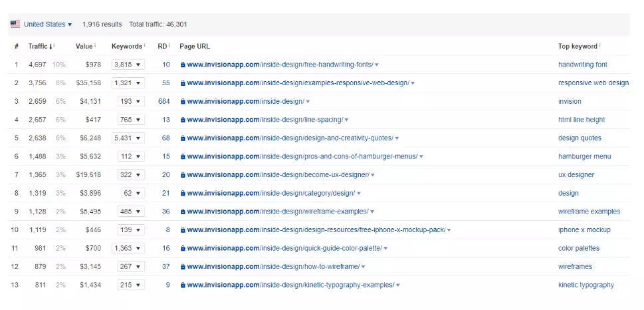The image size is (644, 310).
Task: Click the RD value 37
Action: (166, 266)
